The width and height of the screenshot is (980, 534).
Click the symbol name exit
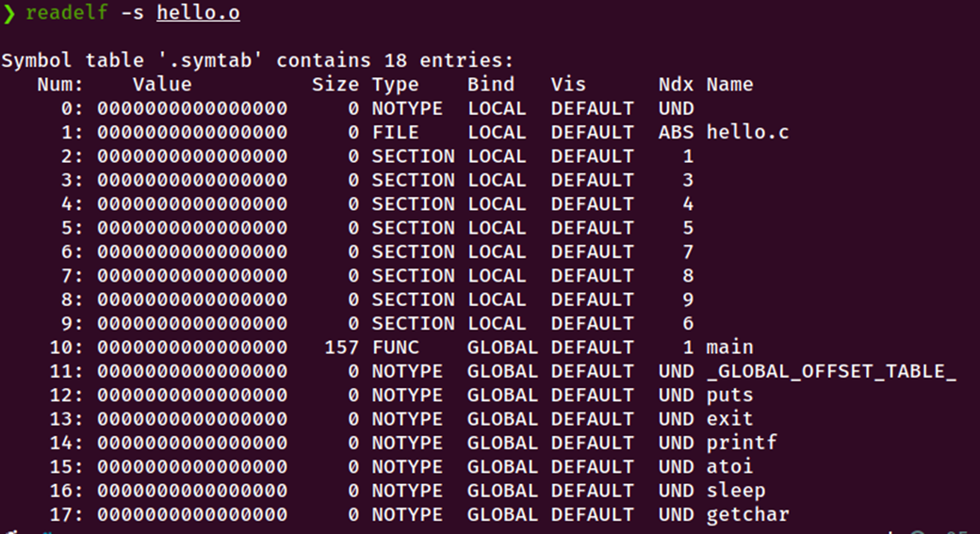point(729,418)
